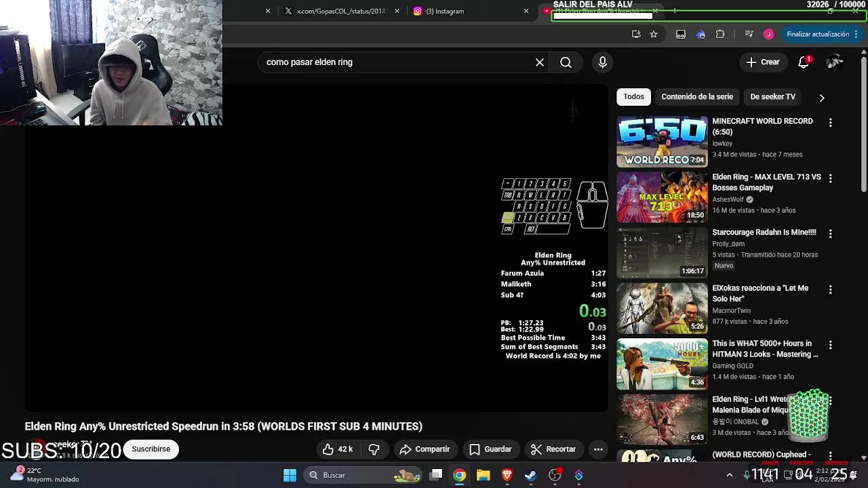This screenshot has height=488, width=868.
Task: Open Windows Start menu
Action: (290, 475)
